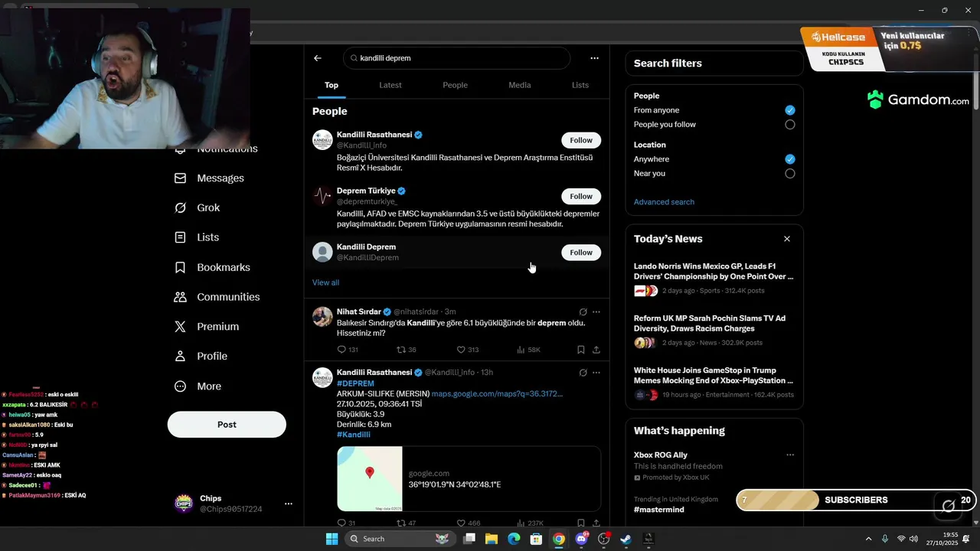This screenshot has width=980, height=551.
Task: Open the maps.google.com link in tweet
Action: tap(497, 394)
